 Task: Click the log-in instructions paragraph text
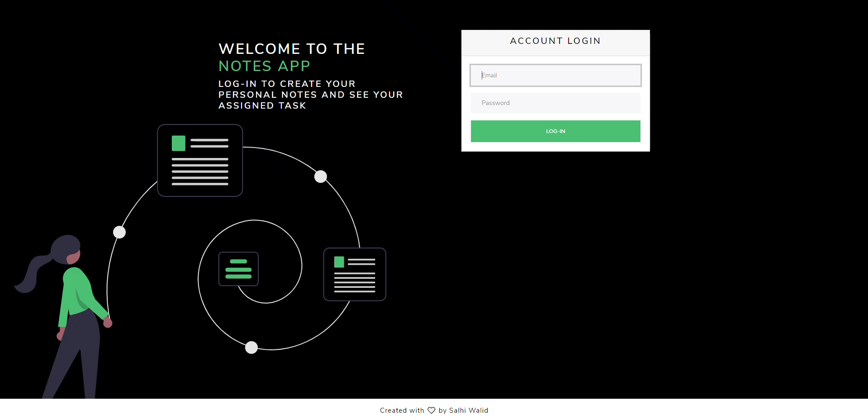click(x=310, y=95)
